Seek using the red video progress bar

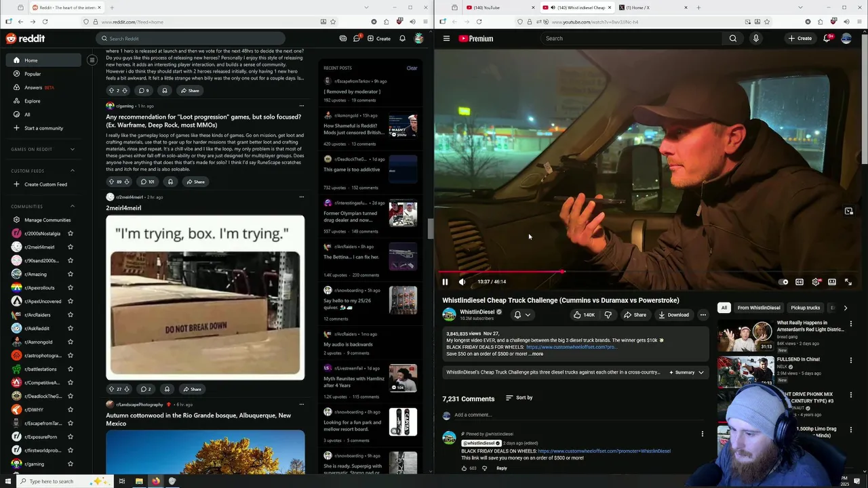[647, 272]
